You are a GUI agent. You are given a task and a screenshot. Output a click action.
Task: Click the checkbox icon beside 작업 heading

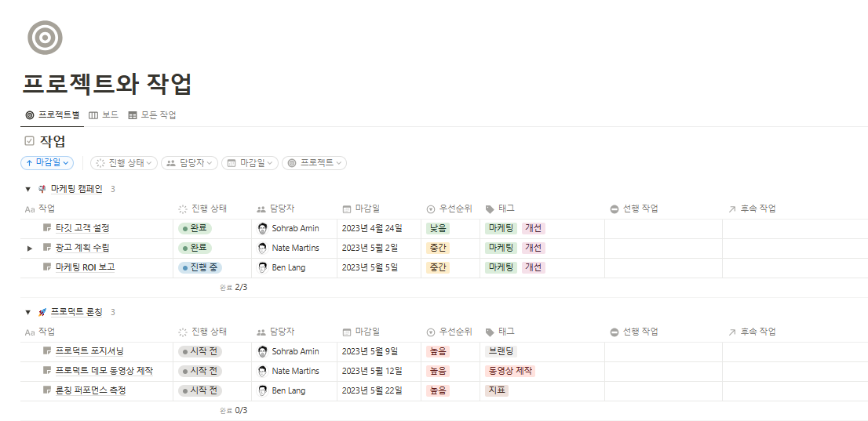[x=30, y=141]
